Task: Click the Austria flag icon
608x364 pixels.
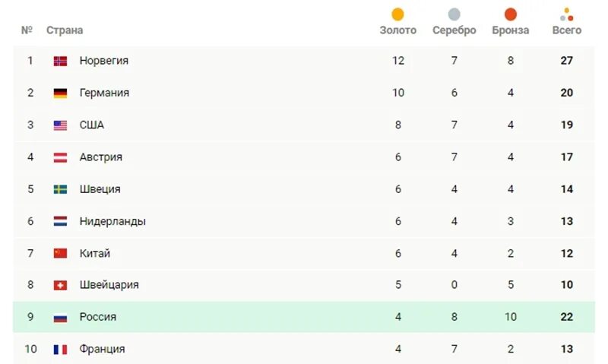Action: [60, 157]
